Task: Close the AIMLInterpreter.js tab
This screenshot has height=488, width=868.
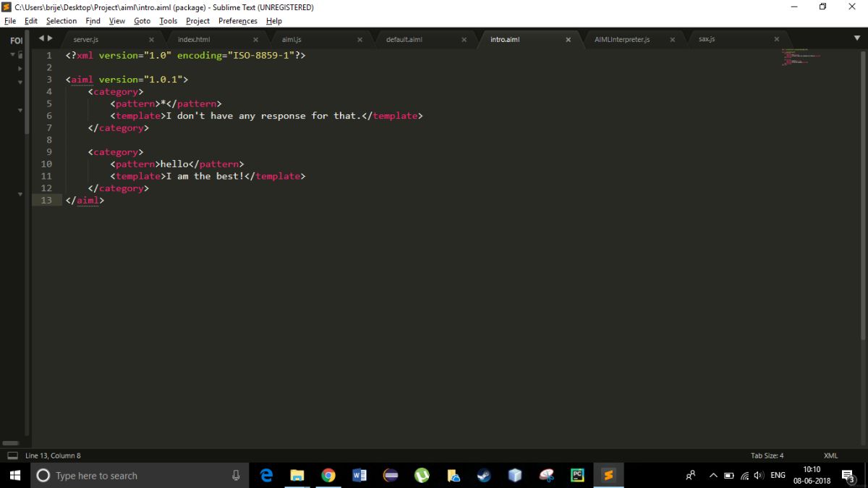Action: point(672,39)
